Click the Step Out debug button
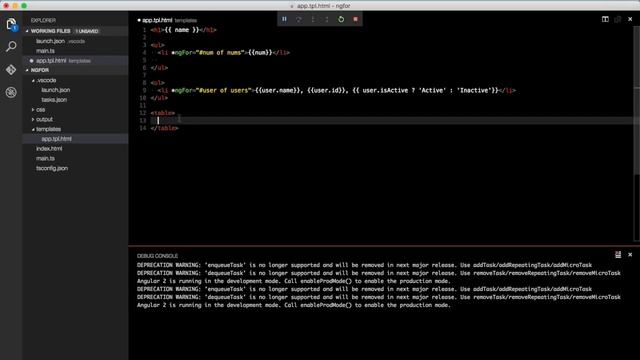 (327, 19)
